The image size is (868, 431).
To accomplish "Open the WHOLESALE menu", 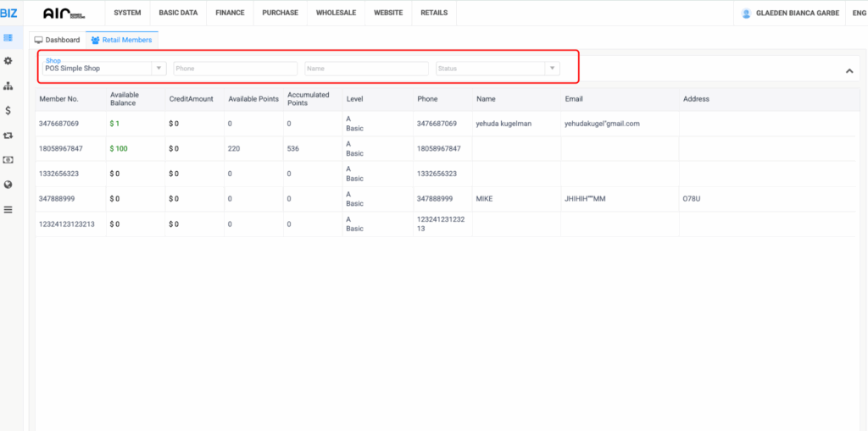I will coord(336,13).
